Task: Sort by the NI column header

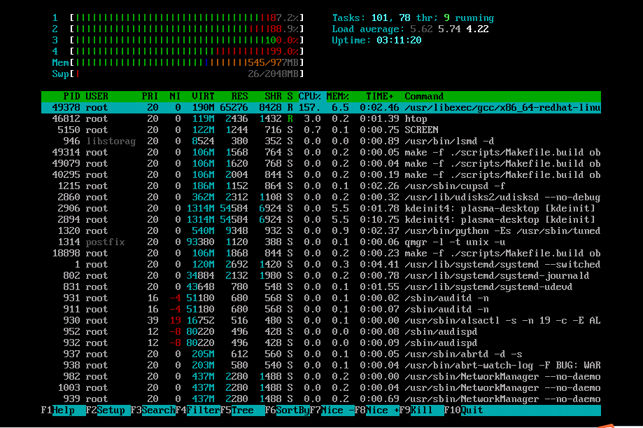Action: pyautogui.click(x=175, y=96)
